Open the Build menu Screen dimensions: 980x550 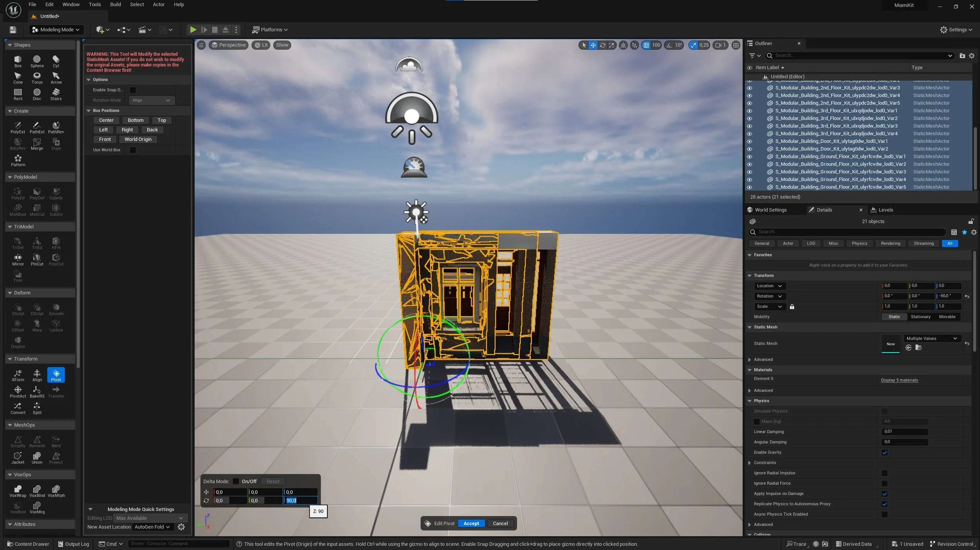coord(115,5)
